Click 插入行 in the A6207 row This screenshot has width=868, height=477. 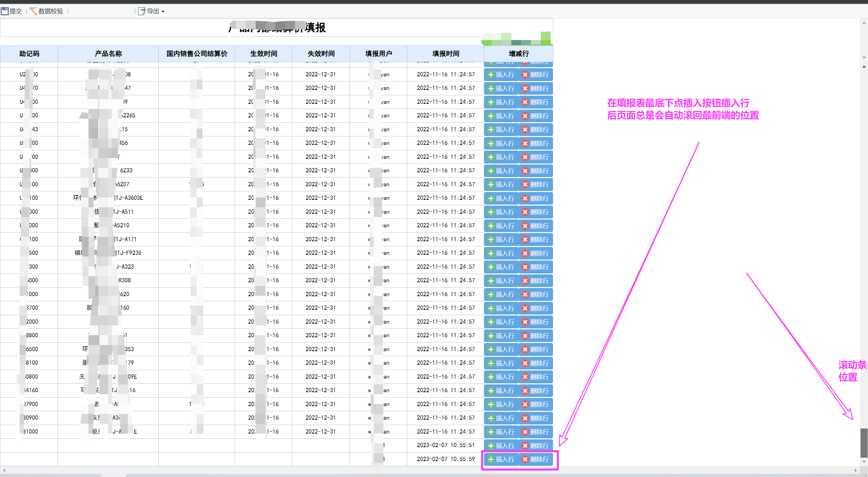tap(501, 185)
